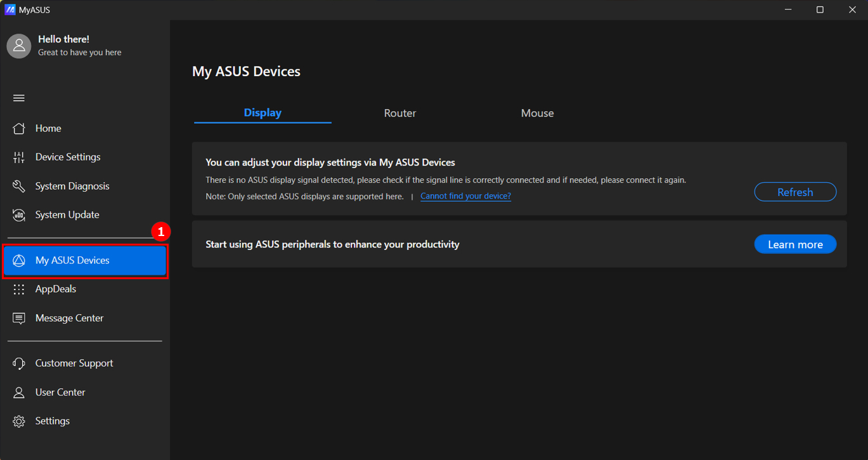Click the System Update icon
This screenshot has height=460, width=868.
pyautogui.click(x=19, y=214)
